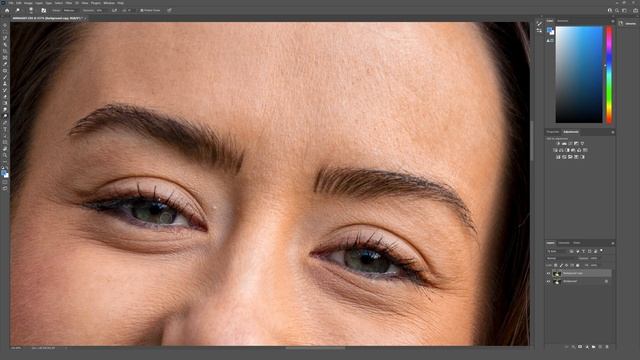The width and height of the screenshot is (640, 360).
Task: Toggle Lock transparent pixels
Action: [x=556, y=265]
